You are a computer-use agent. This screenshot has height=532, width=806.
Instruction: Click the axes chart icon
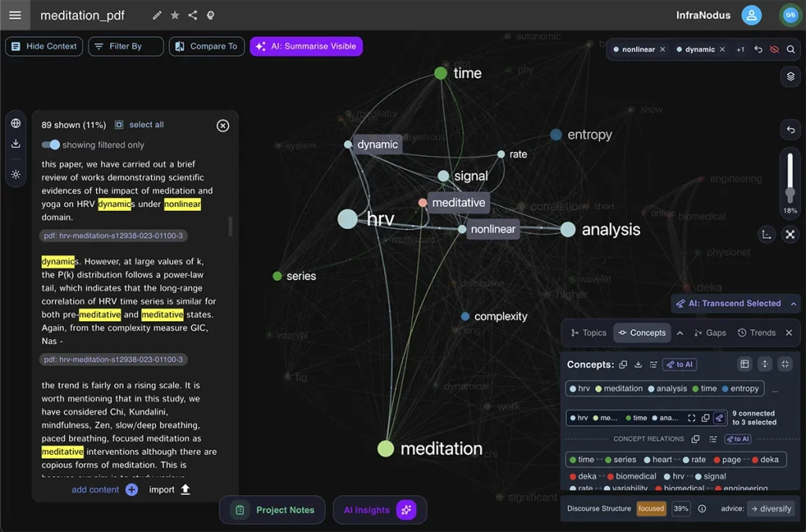tap(767, 235)
